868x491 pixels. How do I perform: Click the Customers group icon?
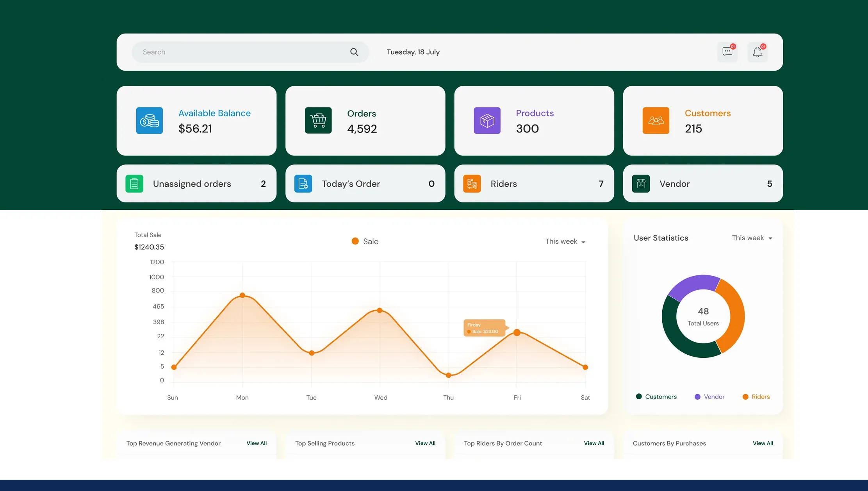pos(656,120)
